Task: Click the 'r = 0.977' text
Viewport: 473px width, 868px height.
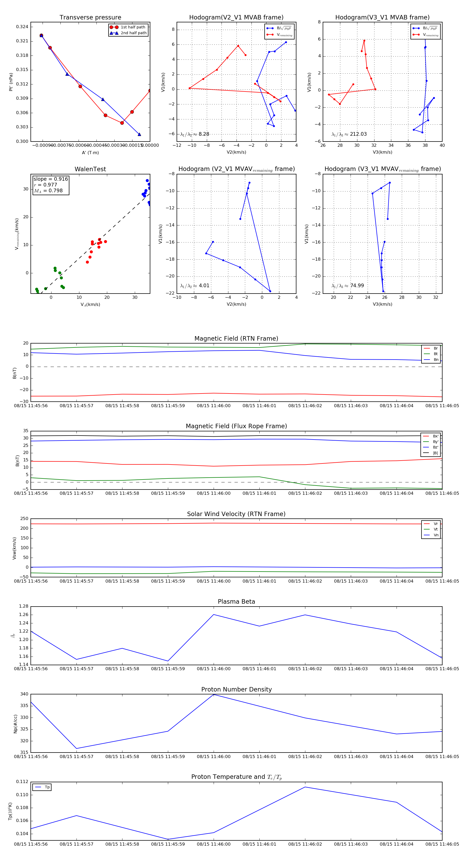Action: click(x=45, y=185)
